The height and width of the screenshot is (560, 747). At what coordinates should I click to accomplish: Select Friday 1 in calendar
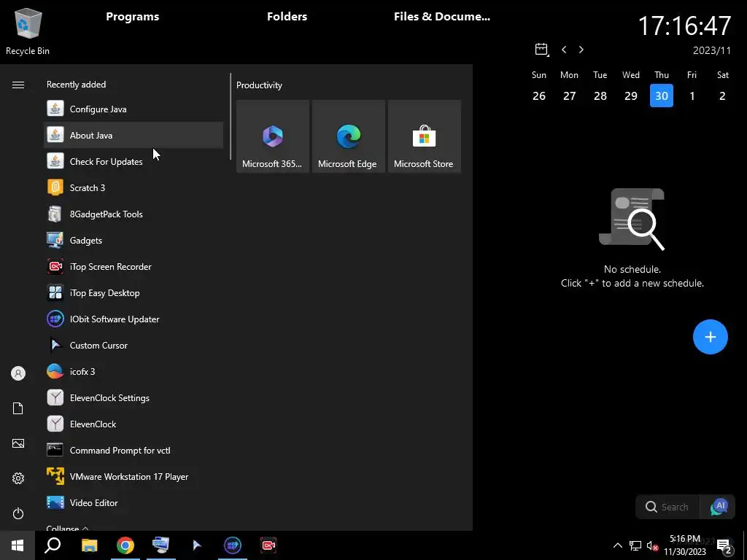692,96
